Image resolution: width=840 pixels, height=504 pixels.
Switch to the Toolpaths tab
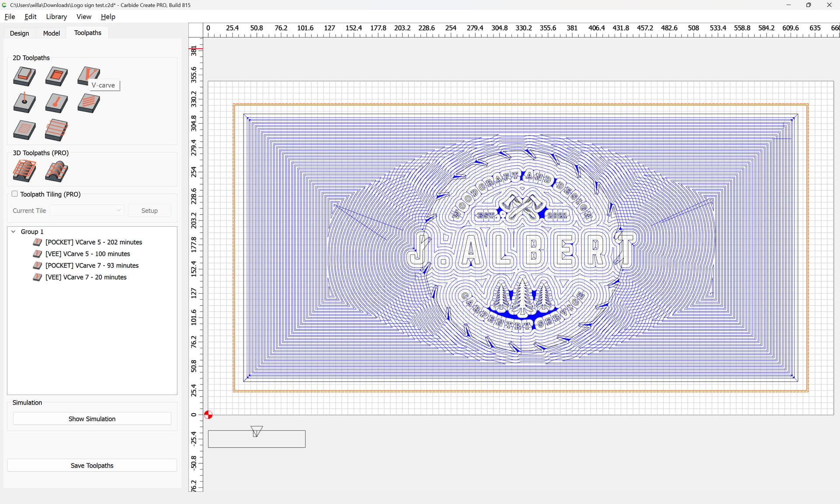pos(87,33)
